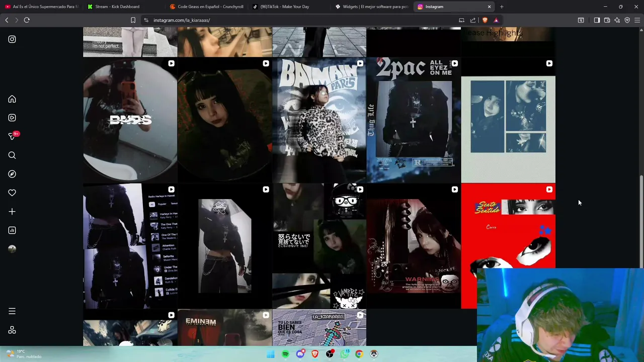Image resolution: width=644 pixels, height=362 pixels.
Task: Open the Balmain Paris leopard jacket reel
Action: point(319,120)
